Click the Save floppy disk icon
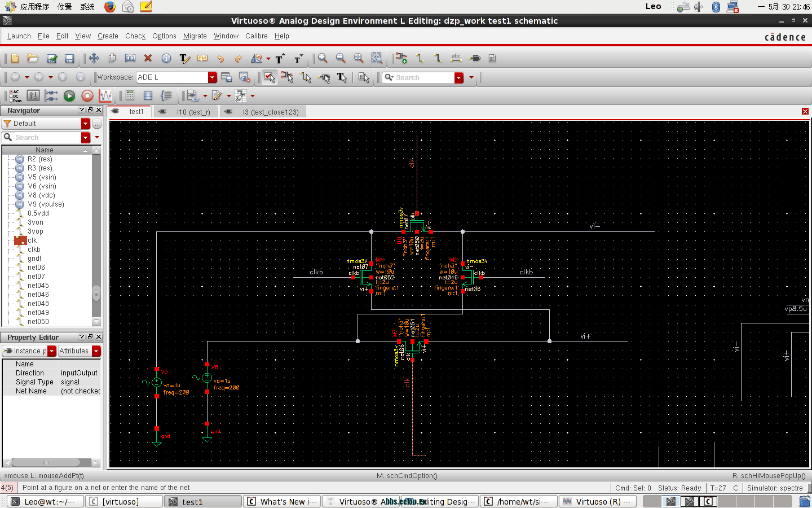 click(69, 58)
